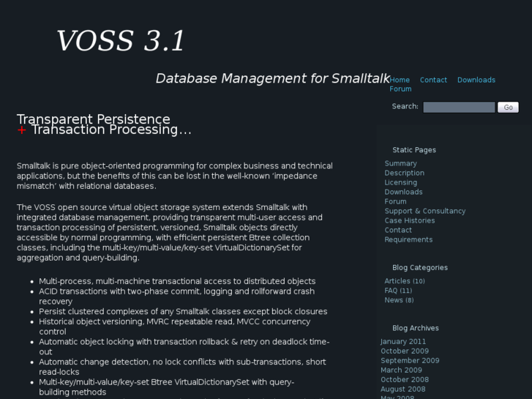Click the bullet about Automatic object locking
Screen dimensions: 532x399
(184, 346)
